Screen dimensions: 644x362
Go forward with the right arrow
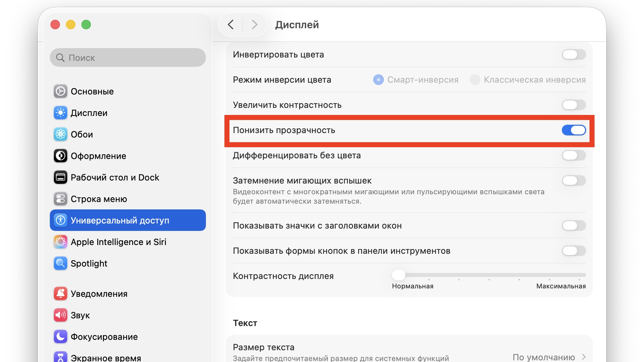point(255,25)
